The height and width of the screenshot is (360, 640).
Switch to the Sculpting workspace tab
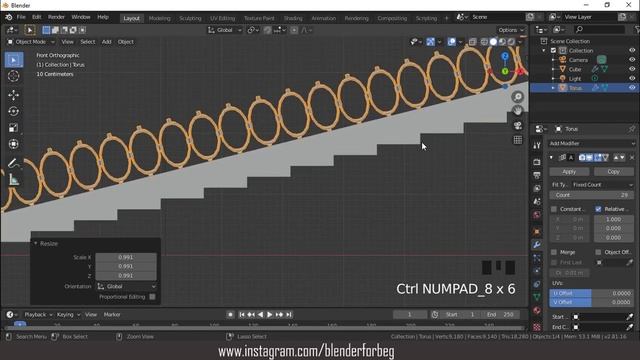coord(190,18)
